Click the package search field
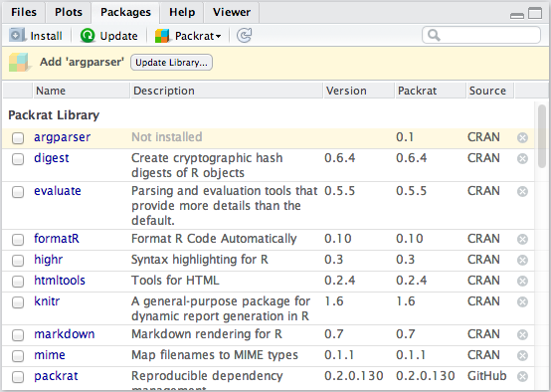551x392 pixels. click(481, 35)
